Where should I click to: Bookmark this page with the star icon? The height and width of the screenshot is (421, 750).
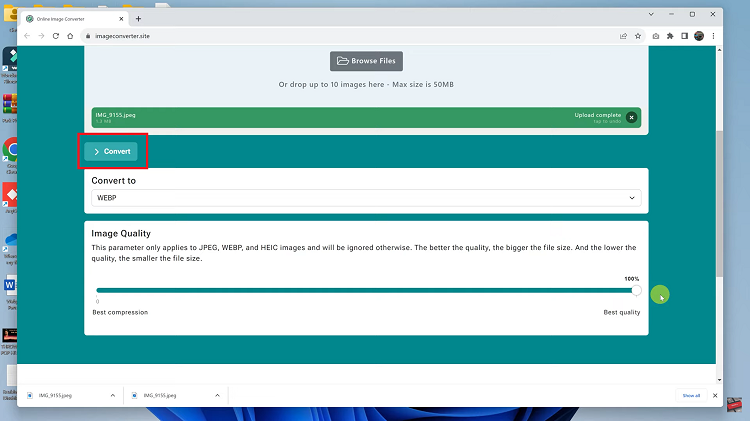[639, 36]
